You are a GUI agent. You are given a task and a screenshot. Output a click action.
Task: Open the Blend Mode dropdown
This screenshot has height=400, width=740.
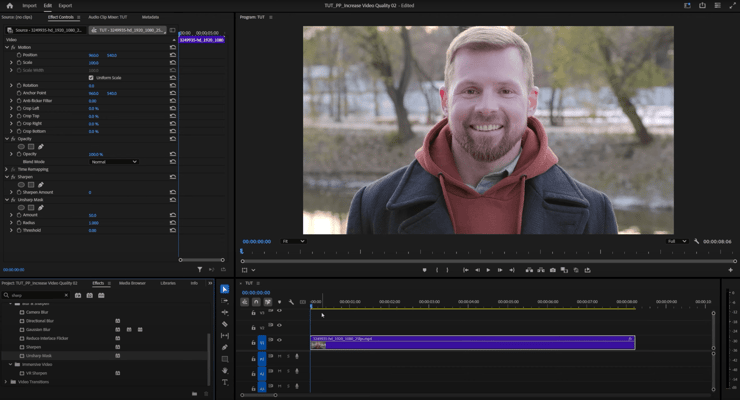114,162
